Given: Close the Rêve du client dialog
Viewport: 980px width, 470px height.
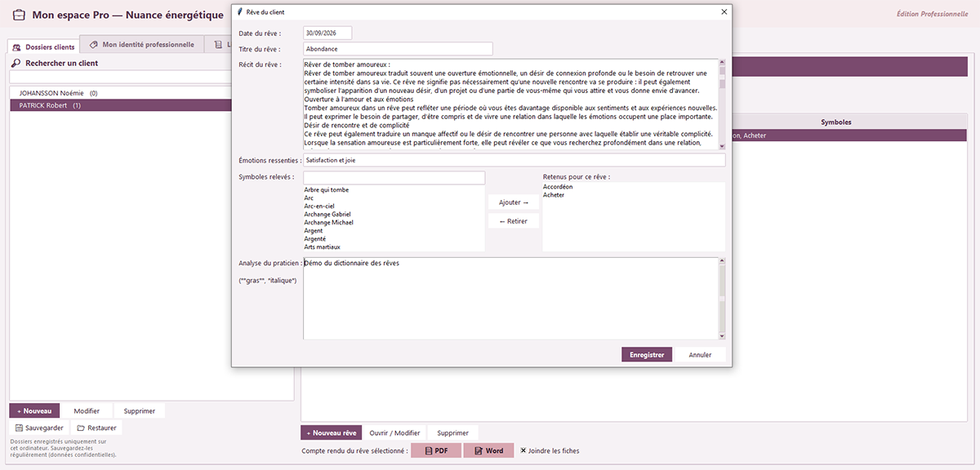Looking at the screenshot, I should click(724, 11).
